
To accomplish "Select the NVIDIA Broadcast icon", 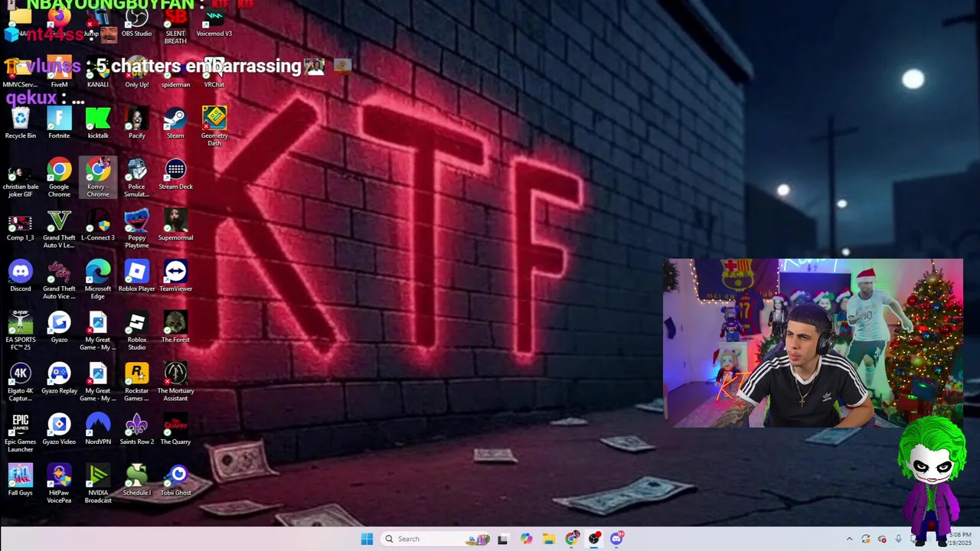I will pos(98,484).
